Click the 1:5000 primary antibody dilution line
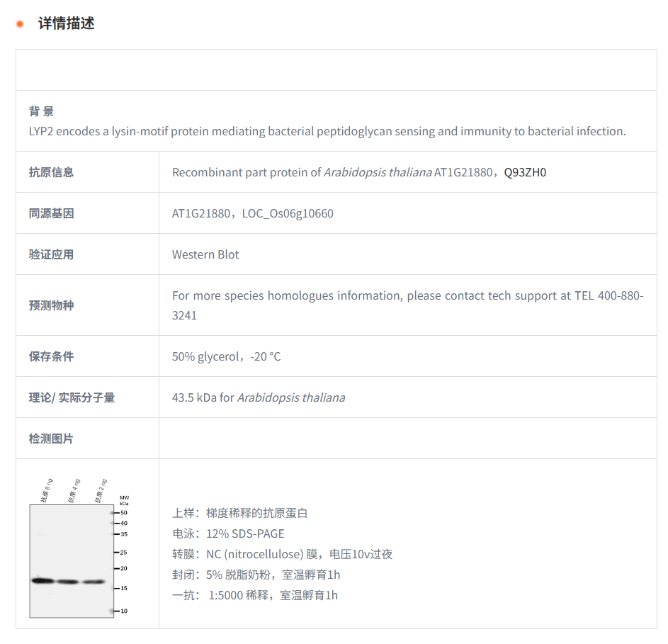This screenshot has height=644, width=668. click(x=255, y=595)
